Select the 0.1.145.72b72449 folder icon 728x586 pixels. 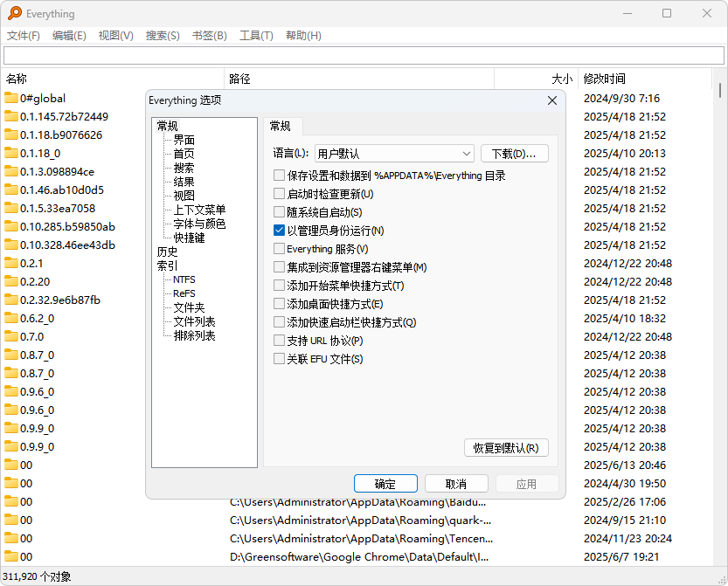[11, 116]
